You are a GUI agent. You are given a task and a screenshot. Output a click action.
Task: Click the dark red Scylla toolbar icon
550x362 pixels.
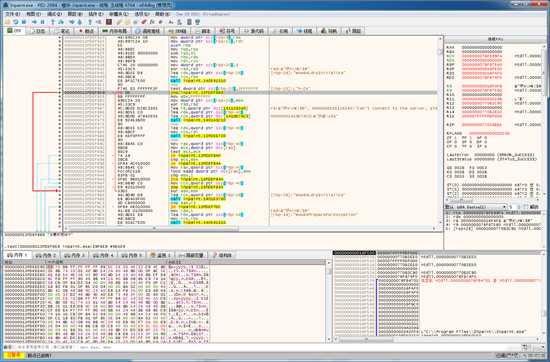109,22
